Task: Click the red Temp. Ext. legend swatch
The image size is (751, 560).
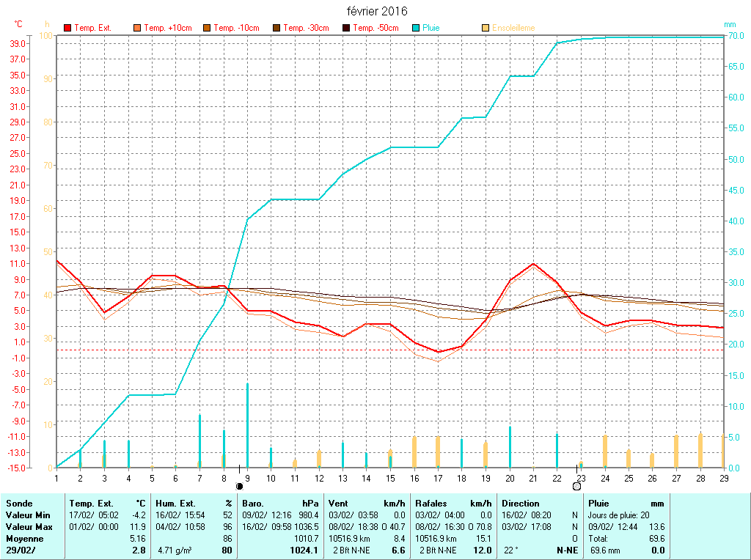Action: (67, 28)
